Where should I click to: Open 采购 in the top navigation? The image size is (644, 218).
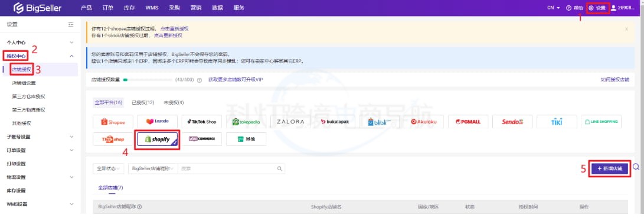[x=174, y=8]
